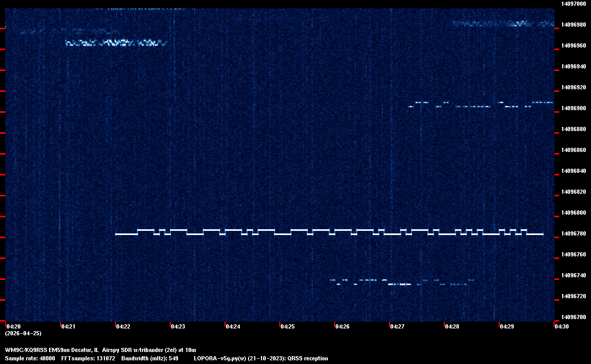This screenshot has height=364, width=591.
Task: Select the 04:27 time axis marker
Action: 397,326
